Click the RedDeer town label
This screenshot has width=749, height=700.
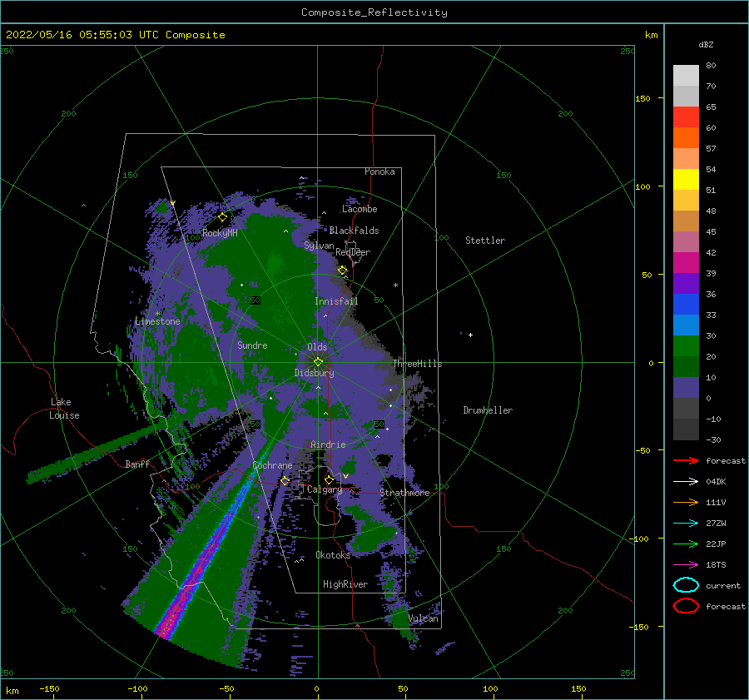(353, 252)
